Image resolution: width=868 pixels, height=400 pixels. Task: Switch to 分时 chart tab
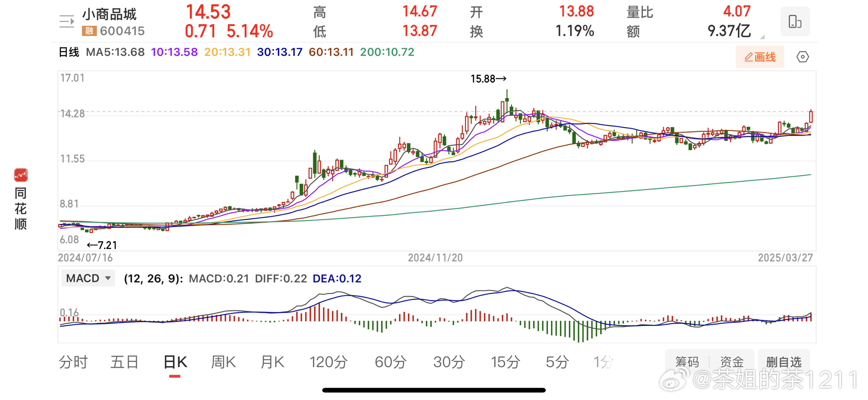(73, 362)
